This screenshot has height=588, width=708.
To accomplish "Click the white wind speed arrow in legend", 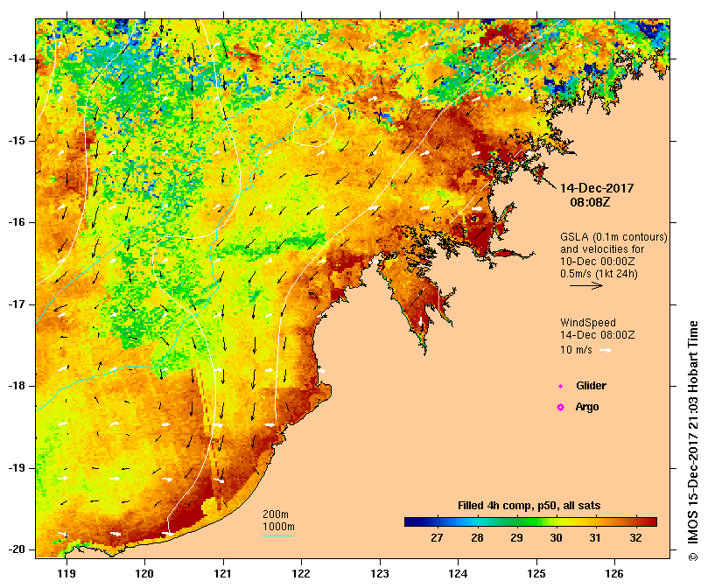I will (x=606, y=350).
